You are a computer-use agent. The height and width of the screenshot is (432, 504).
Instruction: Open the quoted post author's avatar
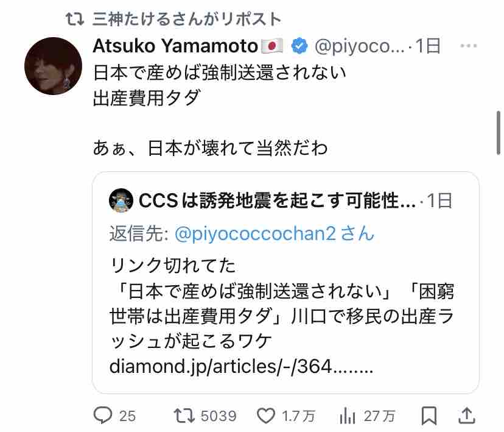tap(121, 200)
